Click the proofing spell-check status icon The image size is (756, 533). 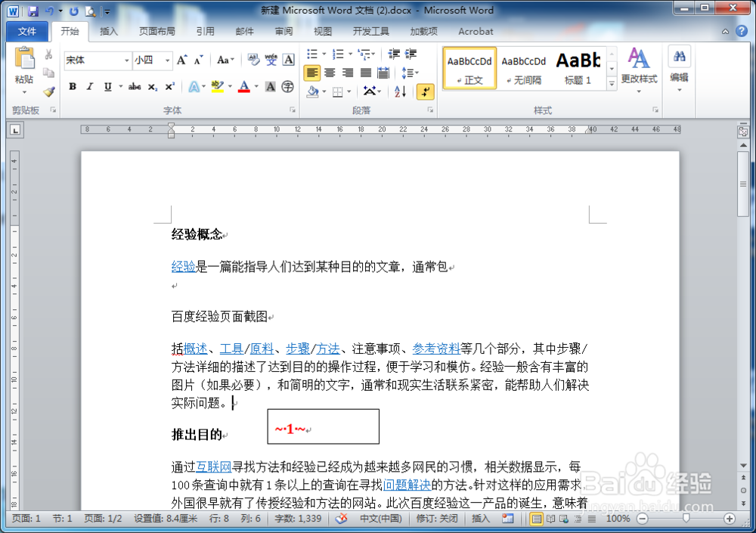point(342,519)
